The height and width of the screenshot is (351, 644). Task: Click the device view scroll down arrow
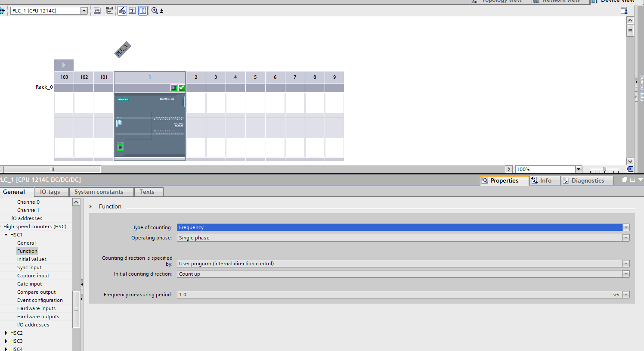tap(630, 162)
